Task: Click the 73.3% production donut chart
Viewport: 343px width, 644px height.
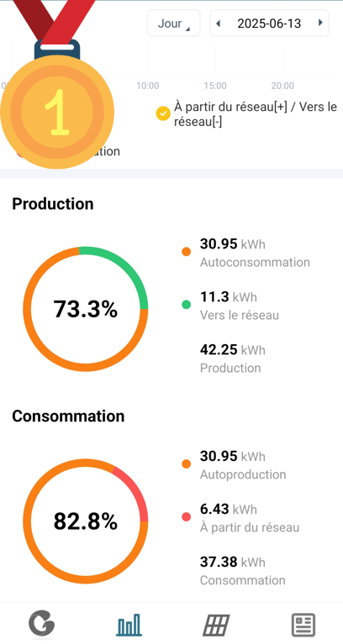Action: 86,309
